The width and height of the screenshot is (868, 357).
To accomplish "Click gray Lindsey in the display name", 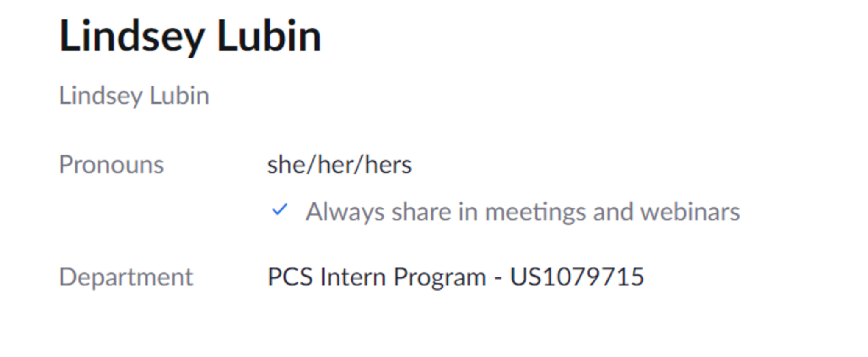I will click(100, 96).
